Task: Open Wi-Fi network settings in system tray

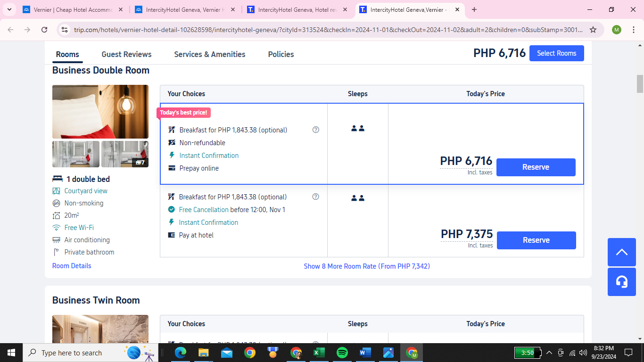Action: [572, 353]
